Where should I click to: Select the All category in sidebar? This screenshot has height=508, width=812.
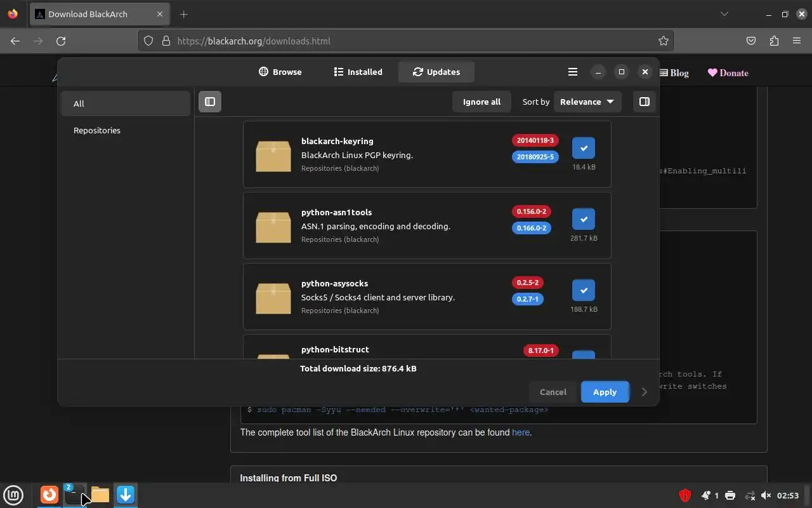(126, 104)
